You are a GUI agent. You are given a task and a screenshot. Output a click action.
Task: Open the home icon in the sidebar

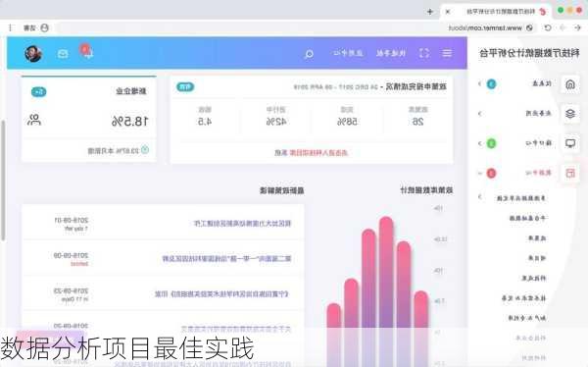(x=570, y=84)
